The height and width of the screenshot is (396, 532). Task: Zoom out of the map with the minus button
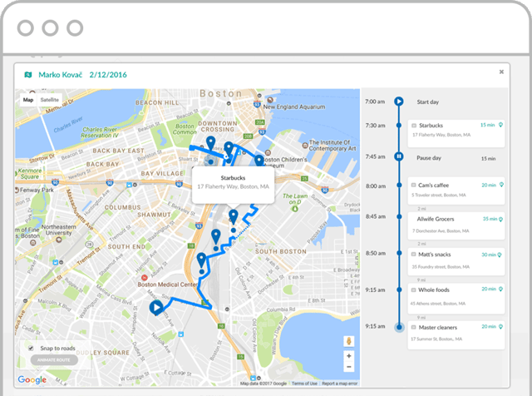tap(349, 367)
